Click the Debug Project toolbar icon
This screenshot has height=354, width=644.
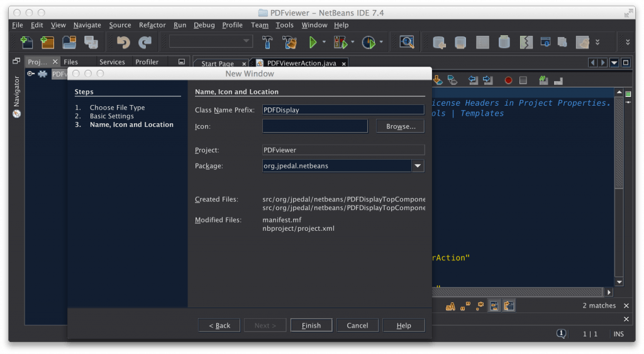340,42
